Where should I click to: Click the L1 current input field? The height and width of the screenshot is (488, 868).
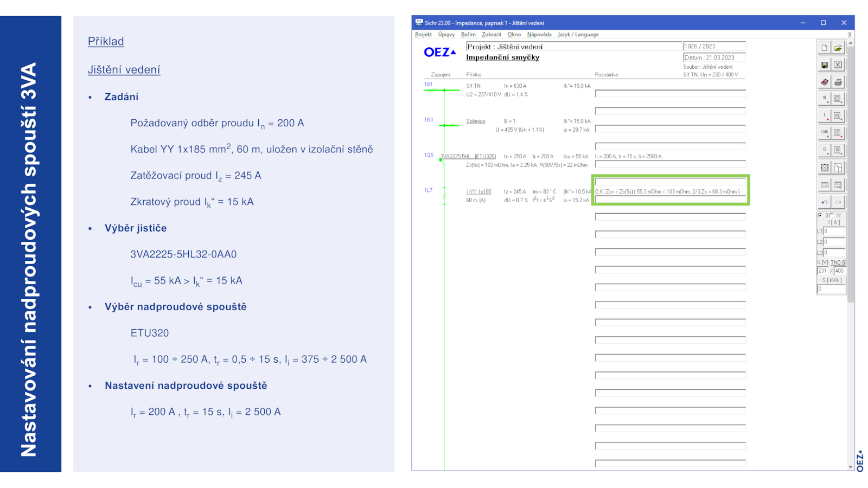click(x=834, y=231)
